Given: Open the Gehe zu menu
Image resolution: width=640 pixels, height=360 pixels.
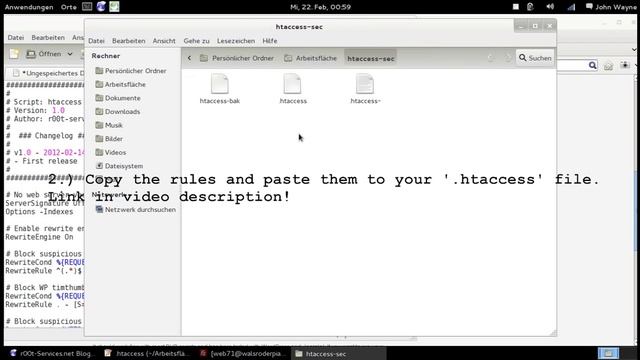Looking at the screenshot, I should 196,41.
